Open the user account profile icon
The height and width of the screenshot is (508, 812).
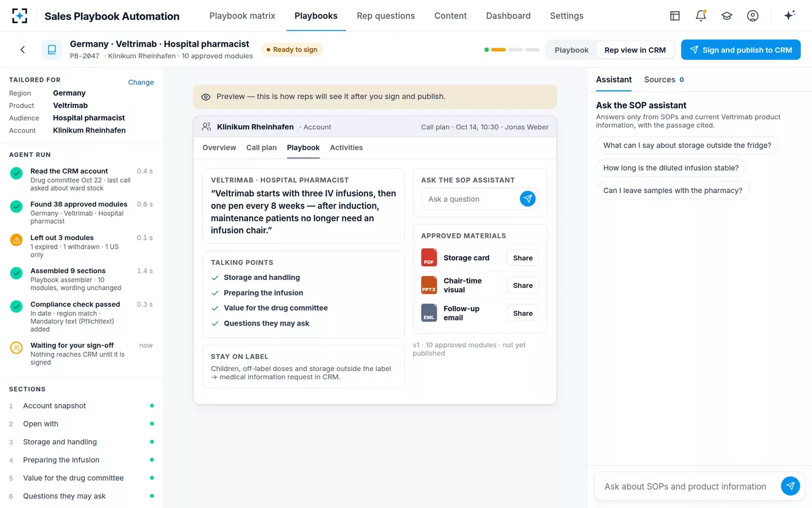tap(753, 16)
